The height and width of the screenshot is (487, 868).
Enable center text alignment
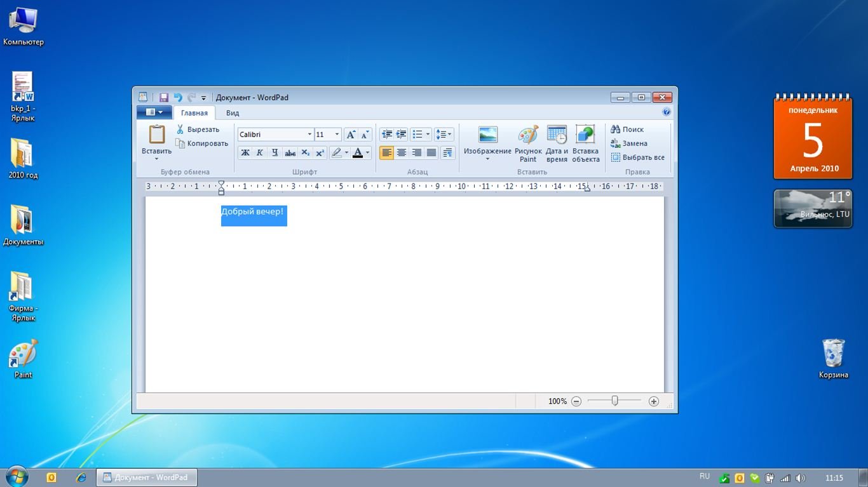click(x=402, y=152)
